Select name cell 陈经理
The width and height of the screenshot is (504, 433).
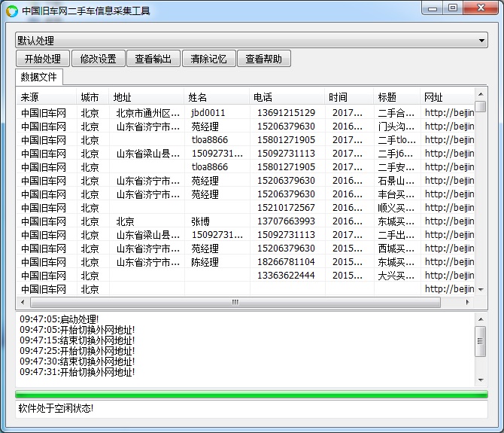(205, 262)
